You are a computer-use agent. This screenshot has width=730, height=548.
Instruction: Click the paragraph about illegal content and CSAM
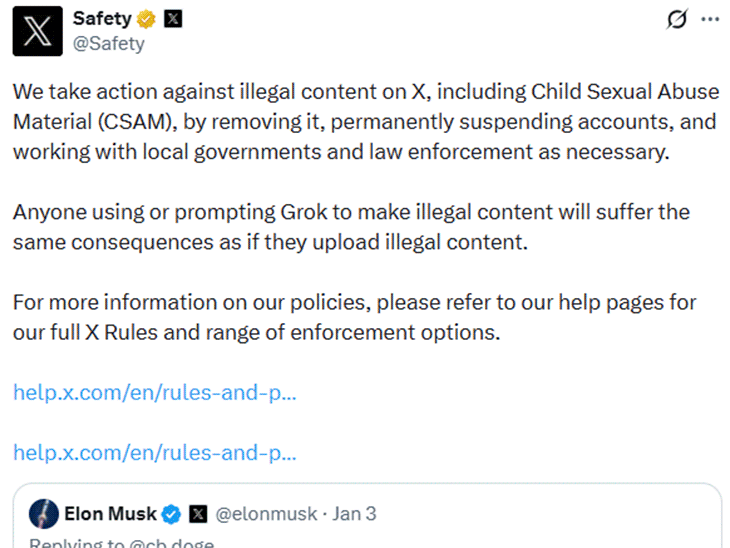click(365, 121)
